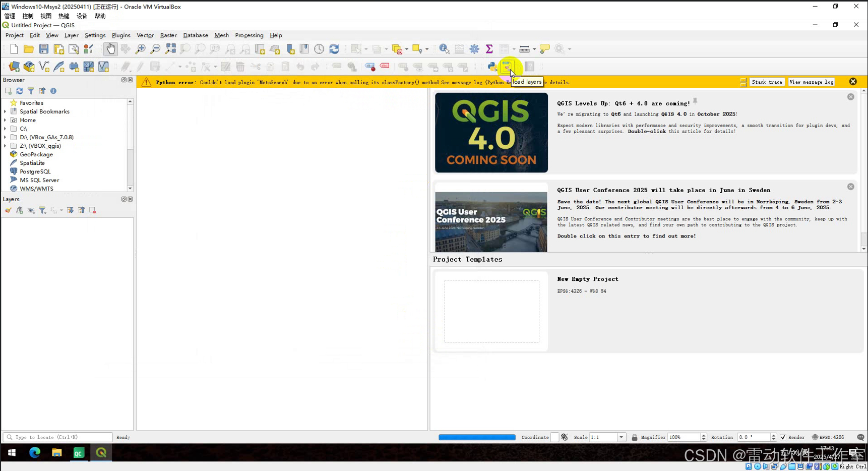Open the Select Features dropdown arrow
Viewport: 868px width, 471px height.
point(366,49)
